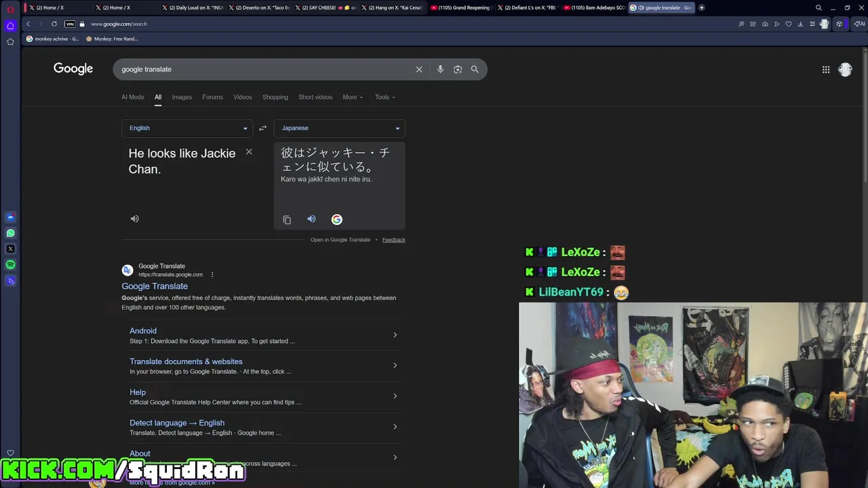
Task: Open a new browser tab
Action: pyautogui.click(x=701, y=7)
